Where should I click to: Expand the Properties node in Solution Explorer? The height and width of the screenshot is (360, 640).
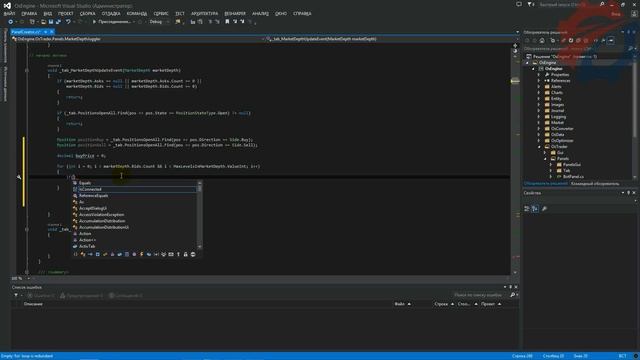pos(539,75)
